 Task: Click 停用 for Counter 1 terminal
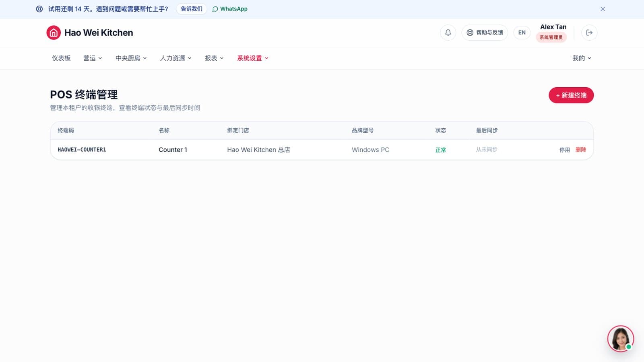(565, 150)
